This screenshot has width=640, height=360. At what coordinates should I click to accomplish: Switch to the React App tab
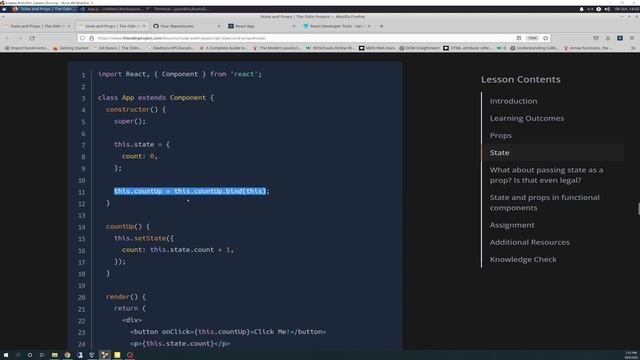click(x=261, y=26)
